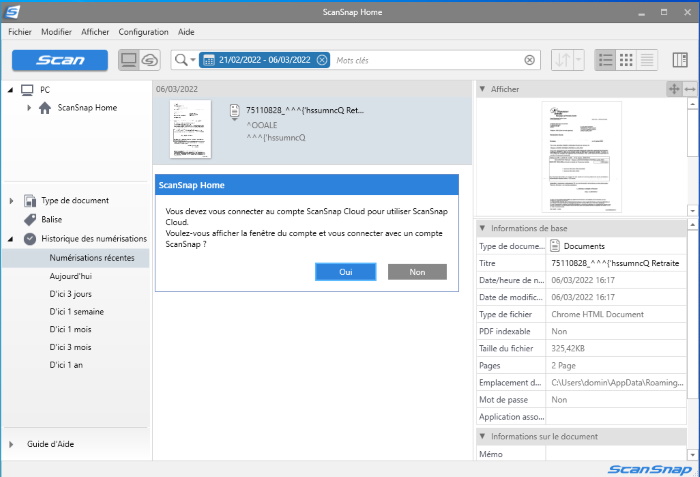
Task: Select D'ici 1 semaine filter
Action: [76, 311]
